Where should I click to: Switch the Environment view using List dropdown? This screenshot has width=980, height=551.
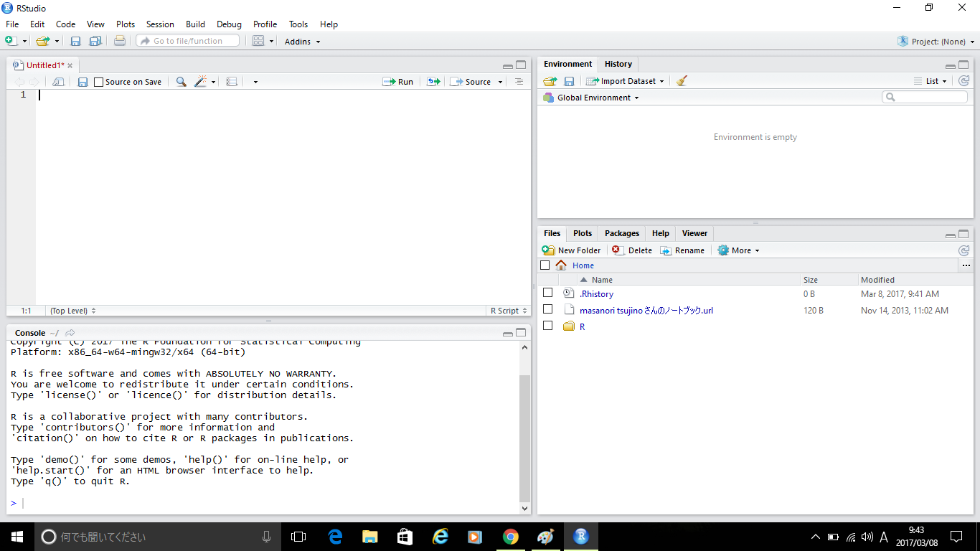(x=930, y=81)
